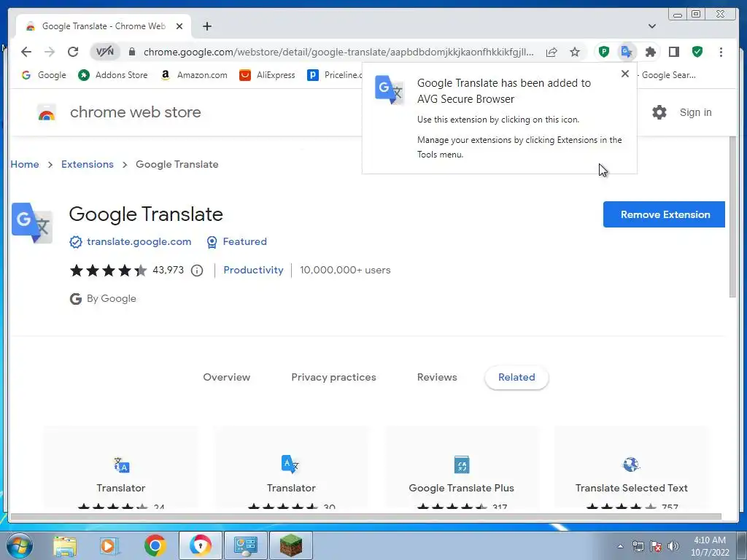
Task: Open the Windows Start menu
Action: 19,545
